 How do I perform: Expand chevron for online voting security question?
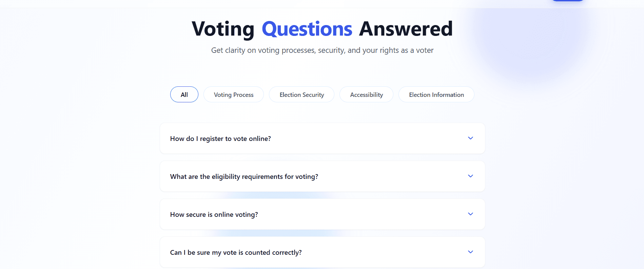[470, 214]
